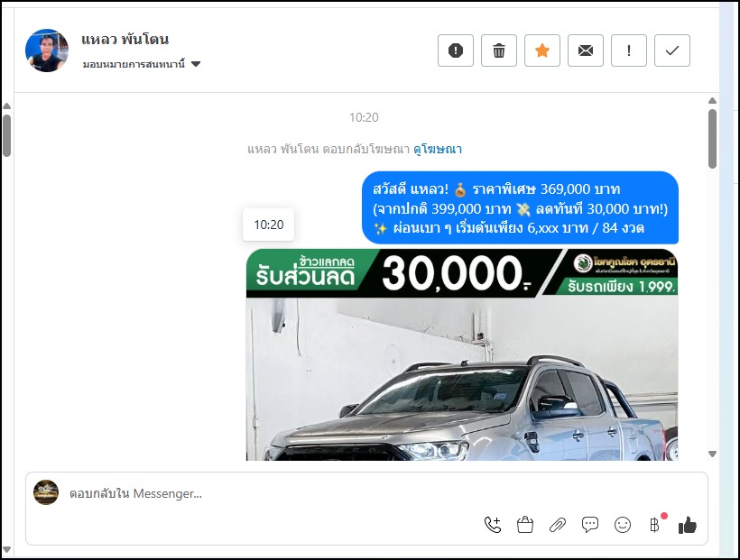Toggle the orange star follow-up marker
The image size is (740, 560).
tap(542, 50)
